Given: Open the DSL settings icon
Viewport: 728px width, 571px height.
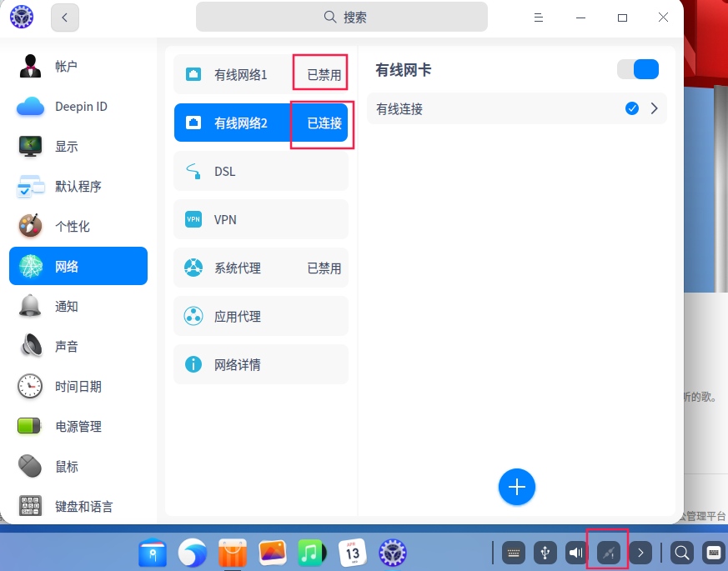Looking at the screenshot, I should (x=193, y=171).
